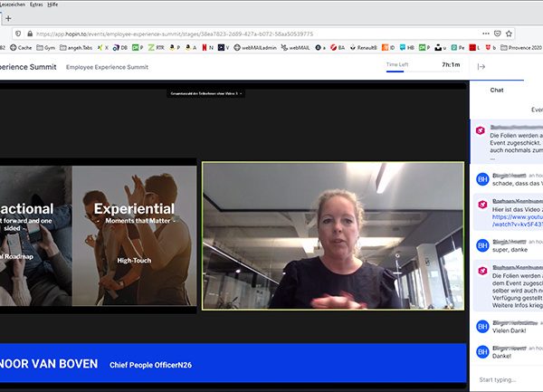Bookmark this page with the star icon
The image size is (543, 392).
click(509, 33)
